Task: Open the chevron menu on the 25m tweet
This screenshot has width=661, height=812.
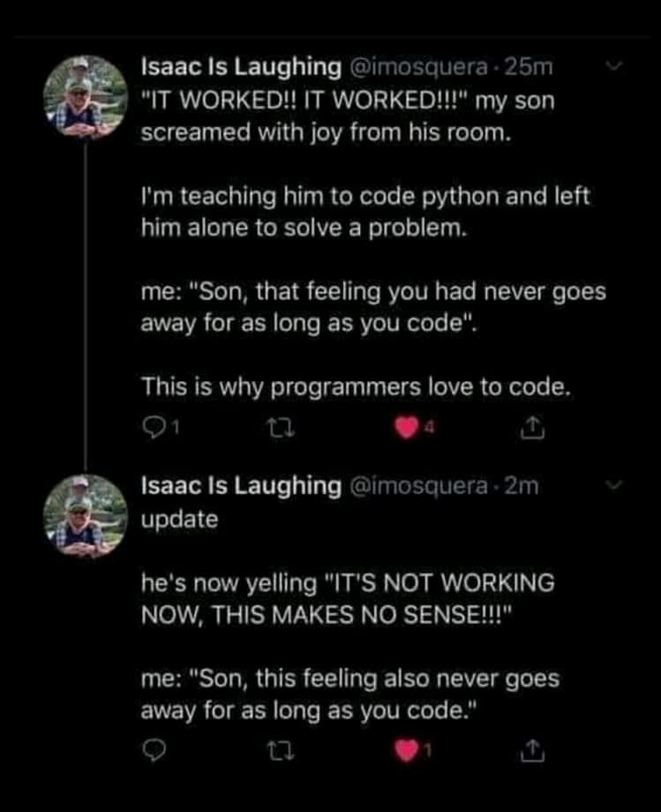Action: 619,65
